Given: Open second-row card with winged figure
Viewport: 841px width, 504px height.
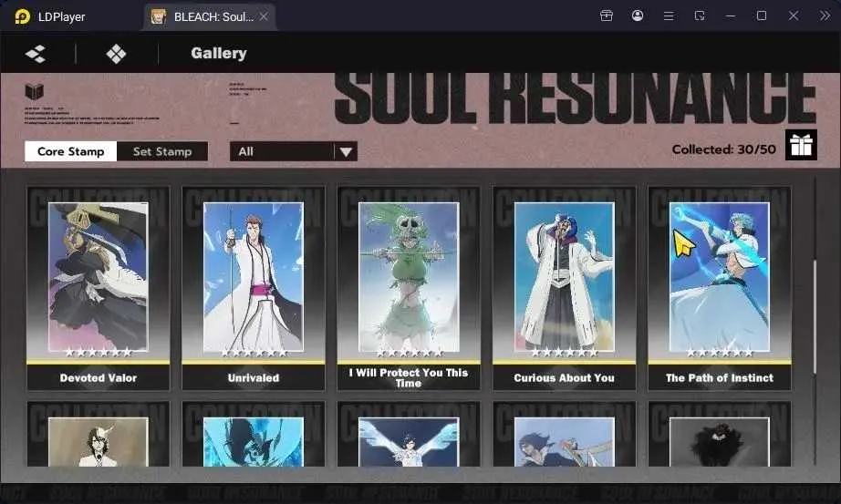Looking at the screenshot, I should point(409,434).
